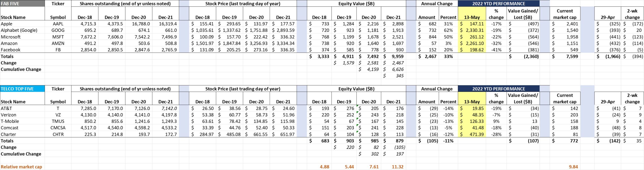Image resolution: width=644 pixels, height=170 pixels.
Task: Click relative market cap value 11.32
Action: tap(397, 167)
